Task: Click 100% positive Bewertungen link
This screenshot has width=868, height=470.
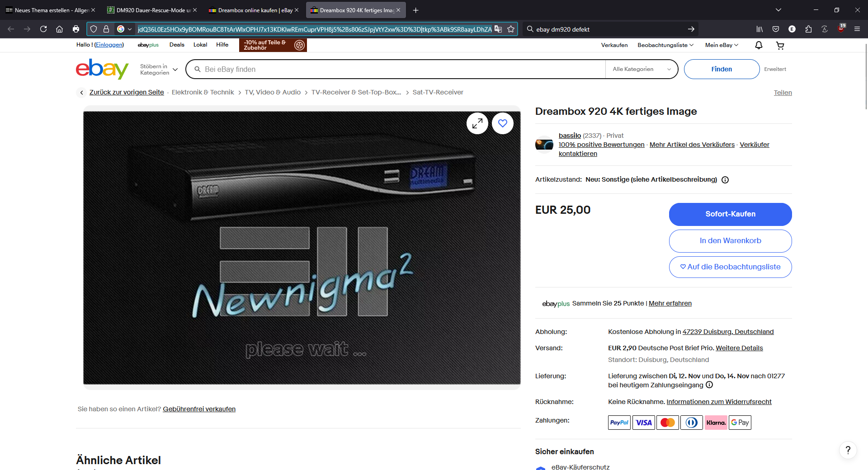Action: point(601,145)
